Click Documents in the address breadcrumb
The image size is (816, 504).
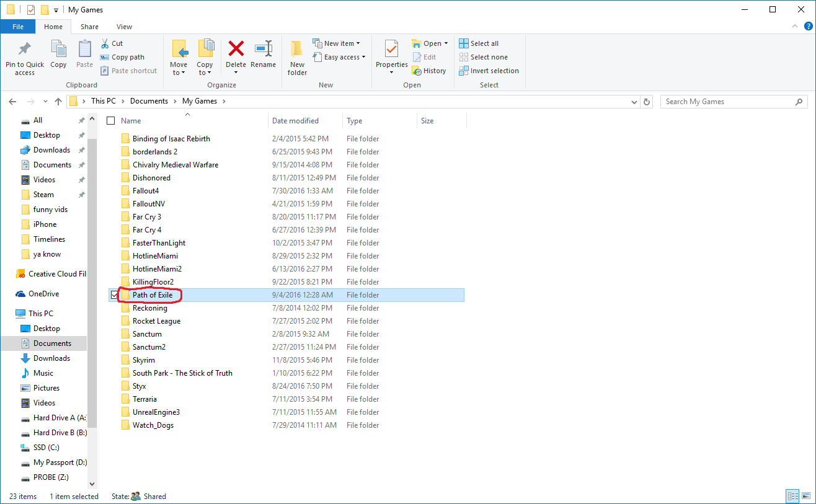(x=149, y=101)
